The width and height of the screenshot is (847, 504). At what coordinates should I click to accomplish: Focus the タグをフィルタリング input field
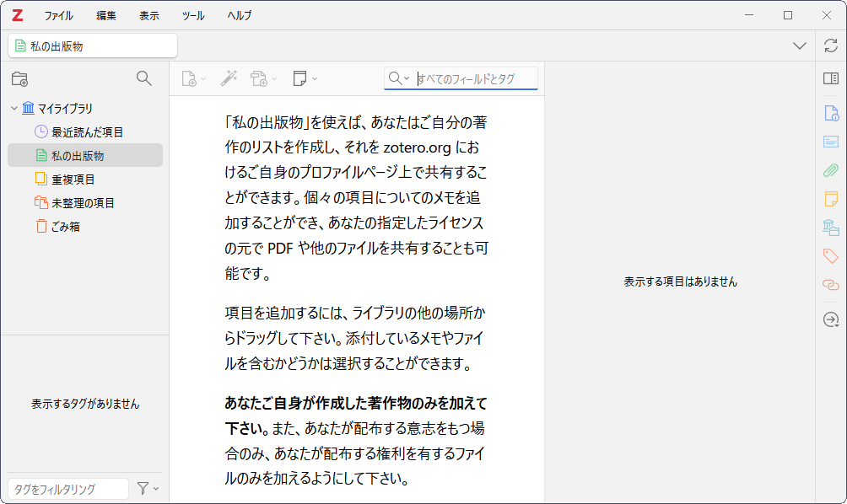point(68,489)
